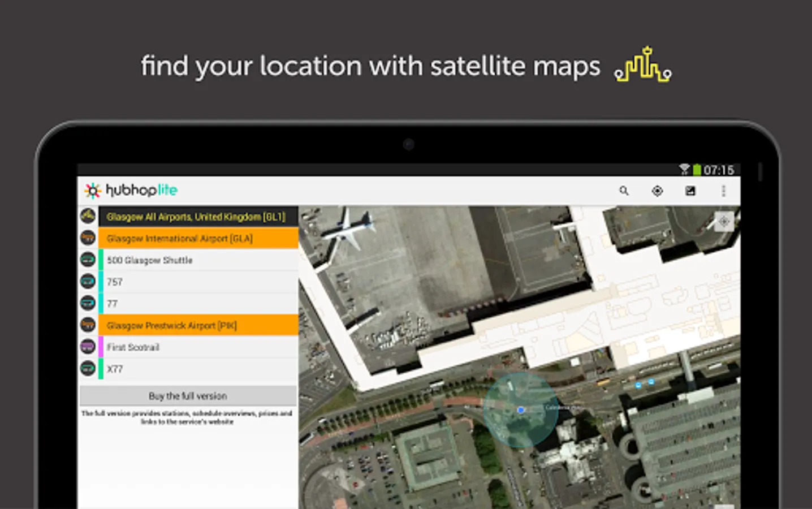The image size is (812, 509).
Task: Choose the 500 Glasgow Shuttle service
Action: tap(198, 260)
